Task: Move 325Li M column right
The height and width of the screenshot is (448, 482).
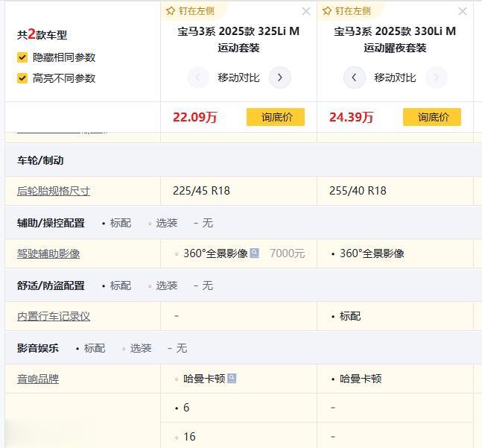Action: 279,78
